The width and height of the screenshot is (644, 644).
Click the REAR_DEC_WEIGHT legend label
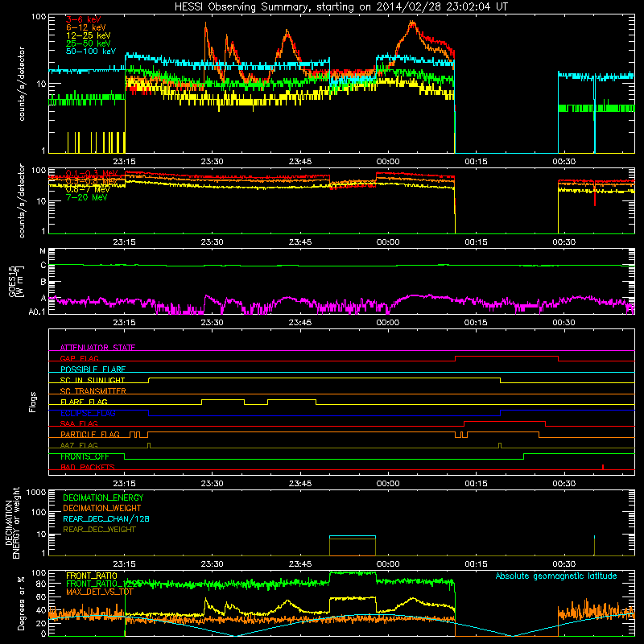(x=99, y=530)
